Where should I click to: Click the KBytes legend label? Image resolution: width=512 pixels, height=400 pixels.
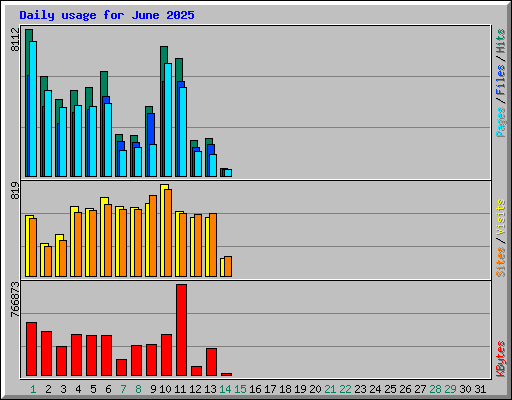[x=501, y=359]
